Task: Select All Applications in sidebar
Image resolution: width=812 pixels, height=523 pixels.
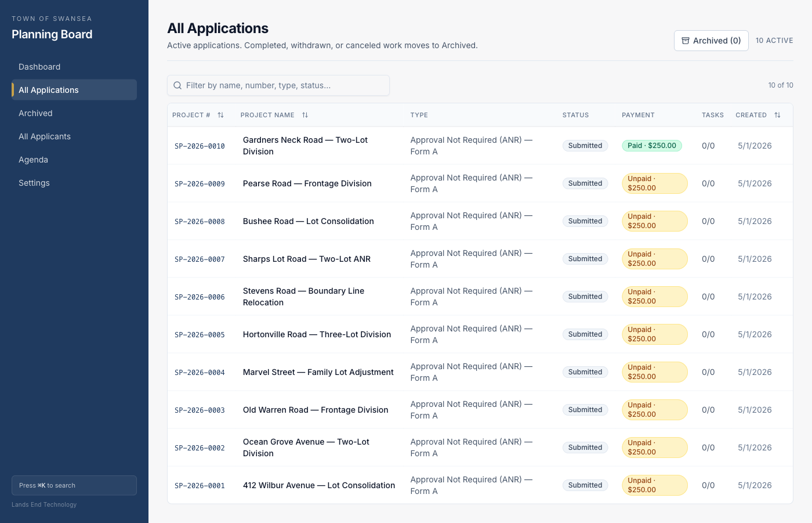Action: coord(74,90)
